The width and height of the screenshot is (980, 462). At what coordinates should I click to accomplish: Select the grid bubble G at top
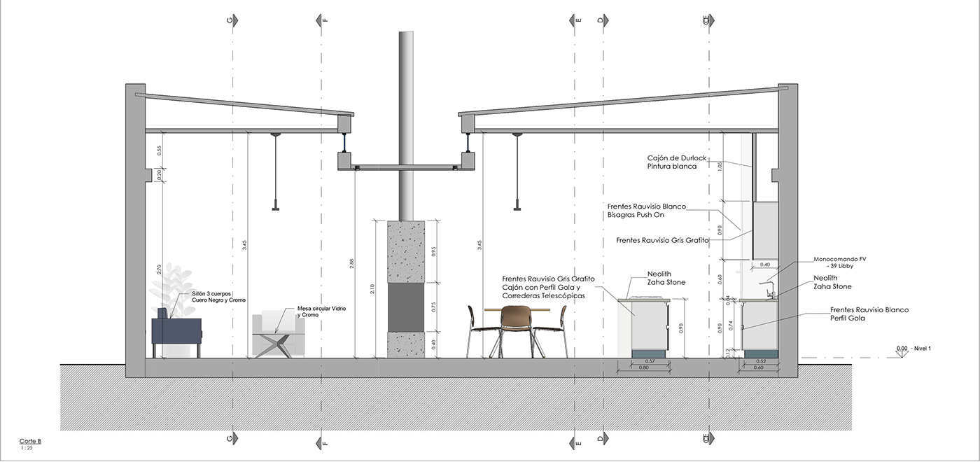[229, 20]
